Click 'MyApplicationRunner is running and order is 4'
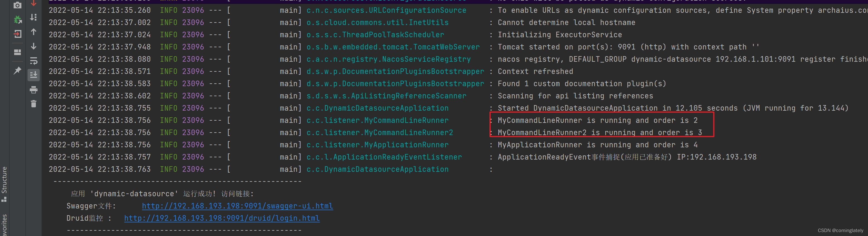 click(598, 145)
